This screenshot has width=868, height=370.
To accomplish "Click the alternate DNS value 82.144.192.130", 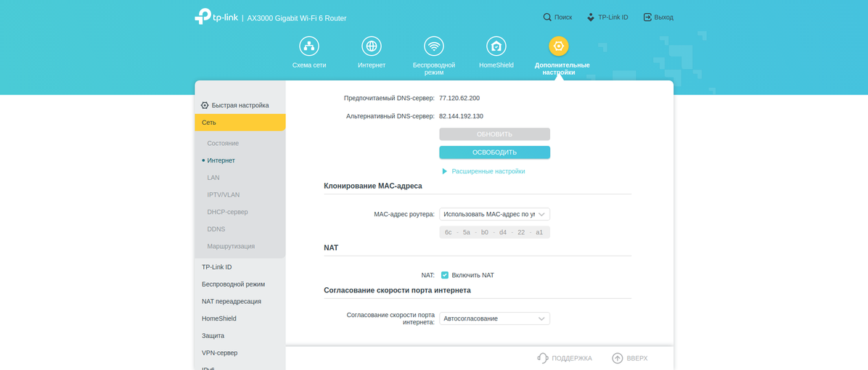I will (461, 116).
